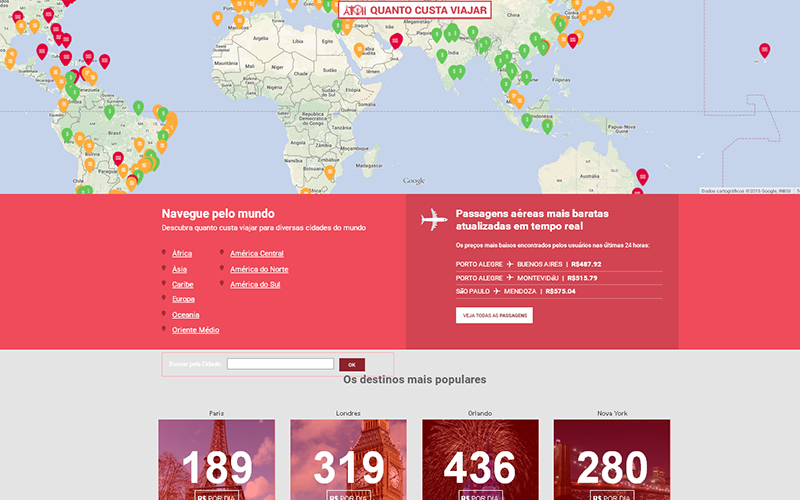Open the Africa destinations link
Screen dimensions: 800x500
(182, 254)
